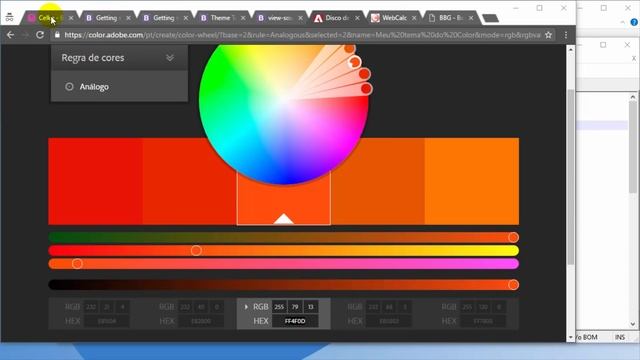Click the red-to-yellow slider handle
640x360 pixels.
coord(196,250)
